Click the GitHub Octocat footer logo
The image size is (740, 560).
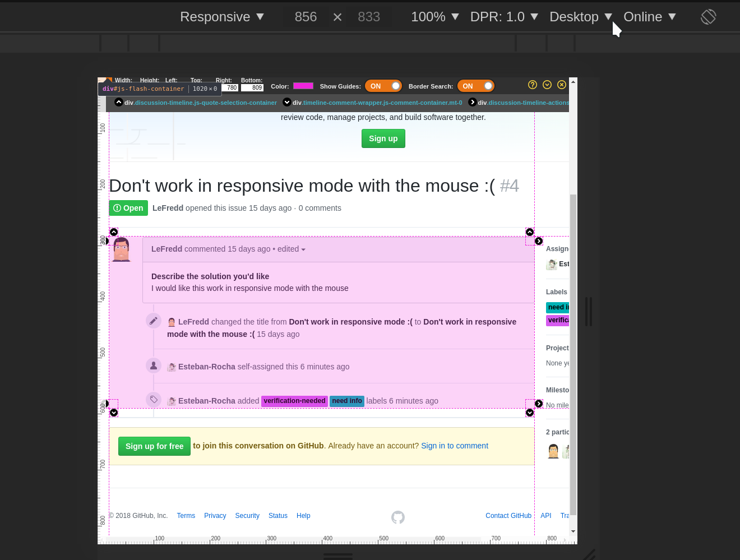(x=398, y=517)
